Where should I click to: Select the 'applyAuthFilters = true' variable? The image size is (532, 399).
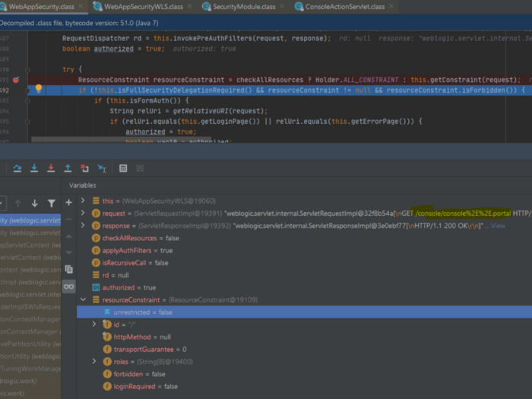pos(138,250)
